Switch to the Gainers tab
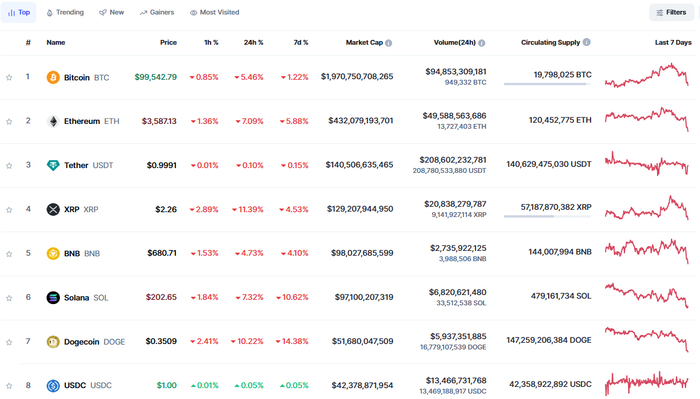The height and width of the screenshot is (399, 700). click(x=157, y=12)
